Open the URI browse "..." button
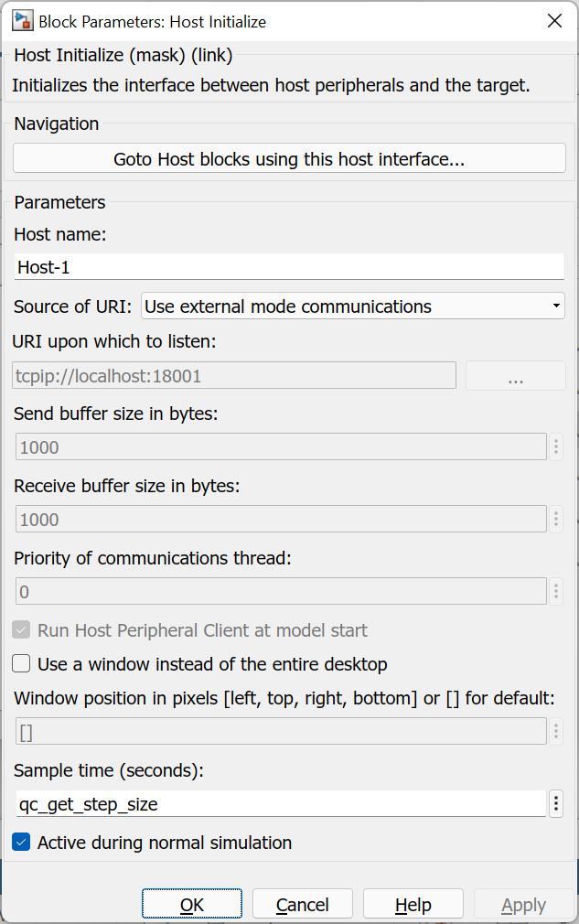Screen dimensions: 579x924 pyautogui.click(x=515, y=375)
